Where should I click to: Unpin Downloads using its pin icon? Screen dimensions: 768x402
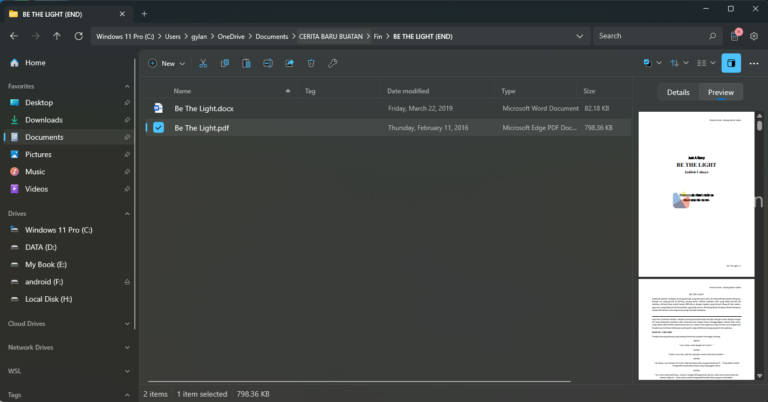127,120
